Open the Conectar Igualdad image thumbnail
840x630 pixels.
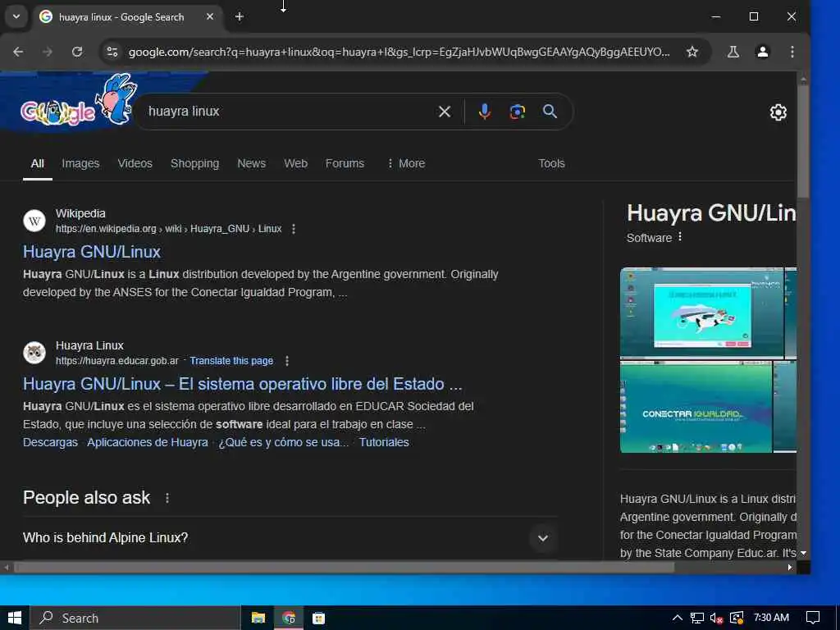point(696,407)
